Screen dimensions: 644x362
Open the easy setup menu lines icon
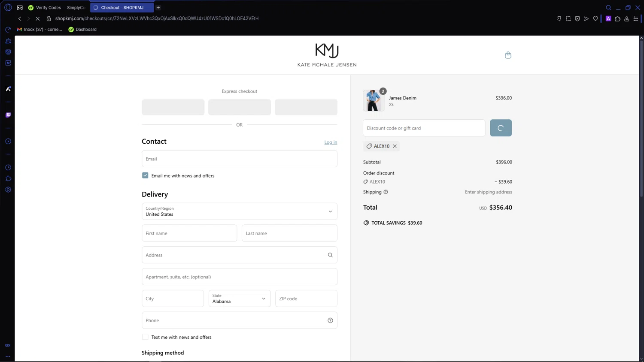pos(636,19)
